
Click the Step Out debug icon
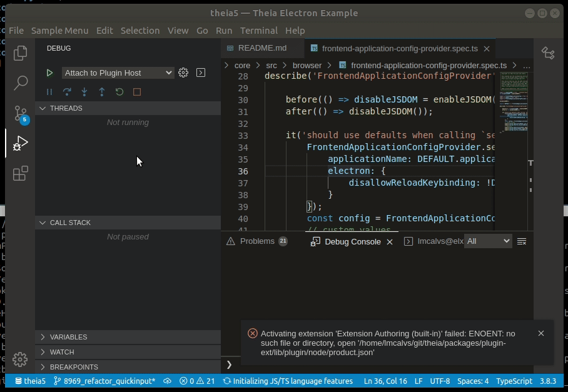point(102,92)
